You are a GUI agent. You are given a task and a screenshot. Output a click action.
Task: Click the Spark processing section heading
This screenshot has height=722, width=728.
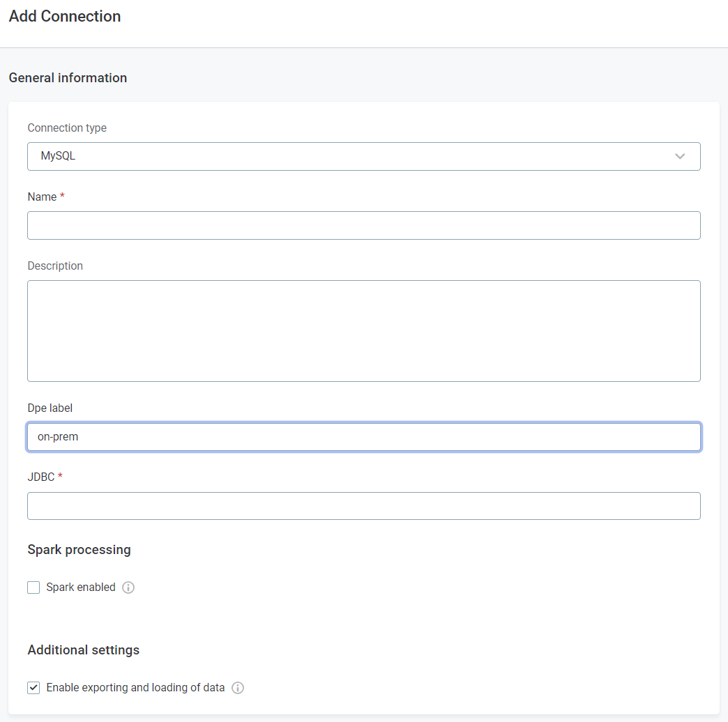pyautogui.click(x=79, y=550)
